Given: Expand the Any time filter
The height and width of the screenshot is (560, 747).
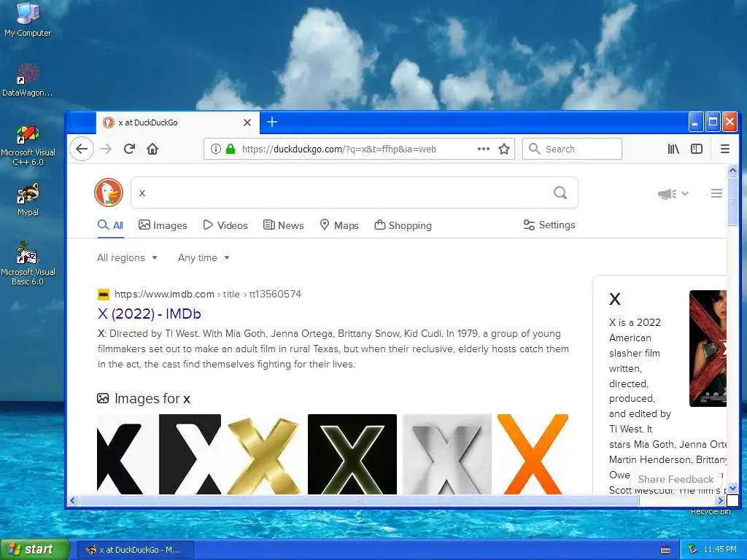Looking at the screenshot, I should tap(204, 257).
